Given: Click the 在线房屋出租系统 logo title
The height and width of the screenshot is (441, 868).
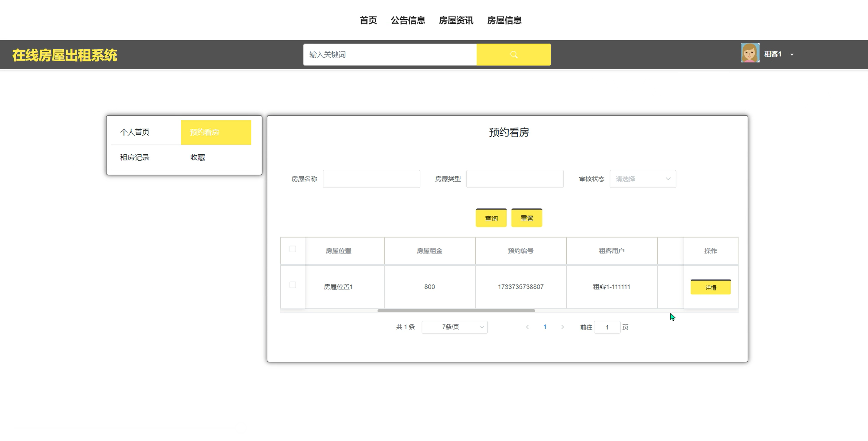Looking at the screenshot, I should tap(65, 55).
